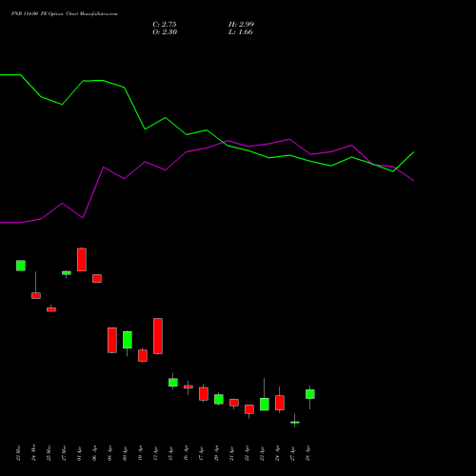The width and height of the screenshot is (476, 476).
Task: Click the low value L: 1.66
Action: pos(241,32)
